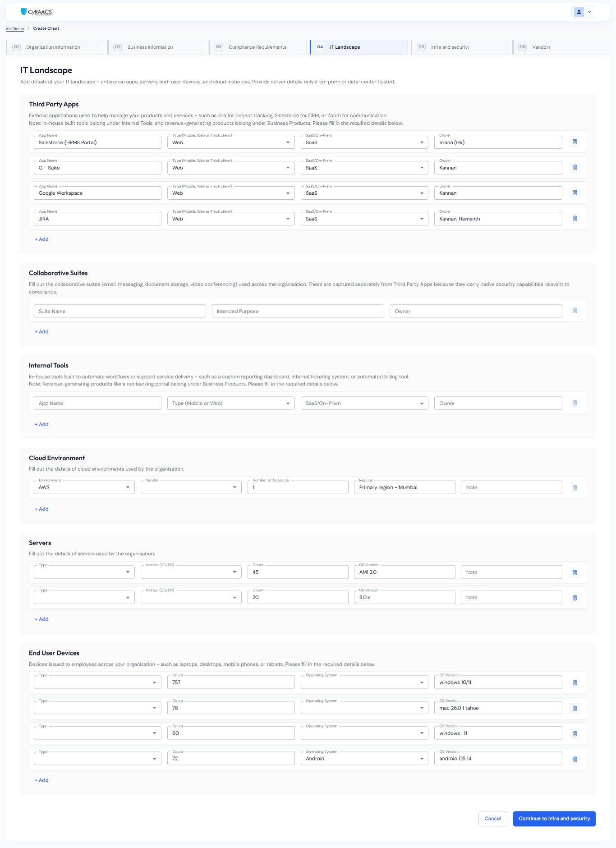The width and height of the screenshot is (616, 848).
Task: Delete the device row with mac 26.0.1 tahoe
Action: coord(575,708)
